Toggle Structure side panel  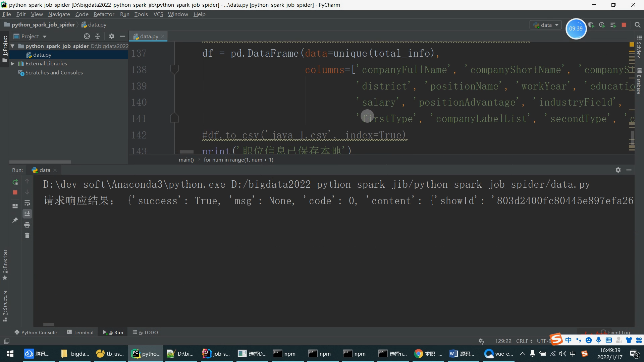click(x=5, y=306)
